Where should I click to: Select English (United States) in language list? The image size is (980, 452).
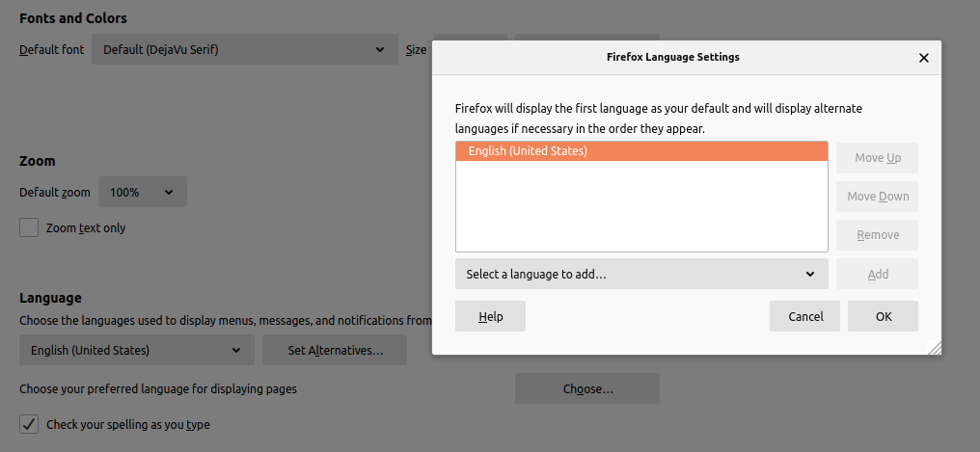coord(641,151)
